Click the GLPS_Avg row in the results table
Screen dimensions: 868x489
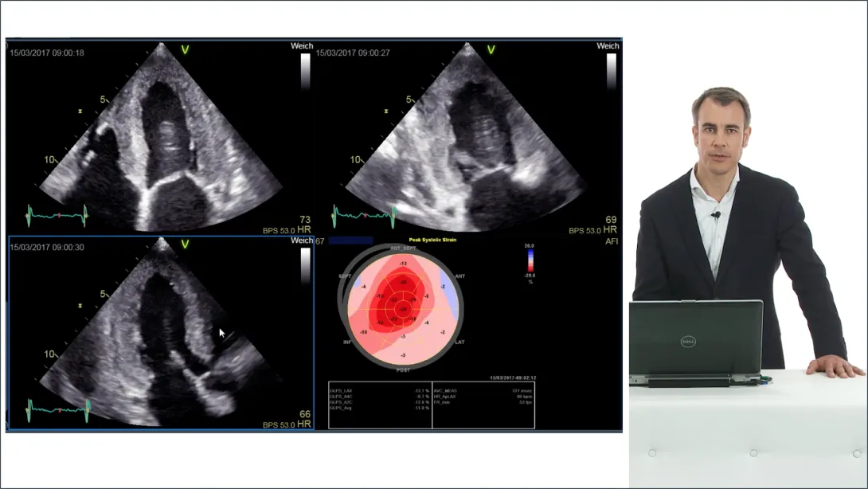click(x=380, y=408)
